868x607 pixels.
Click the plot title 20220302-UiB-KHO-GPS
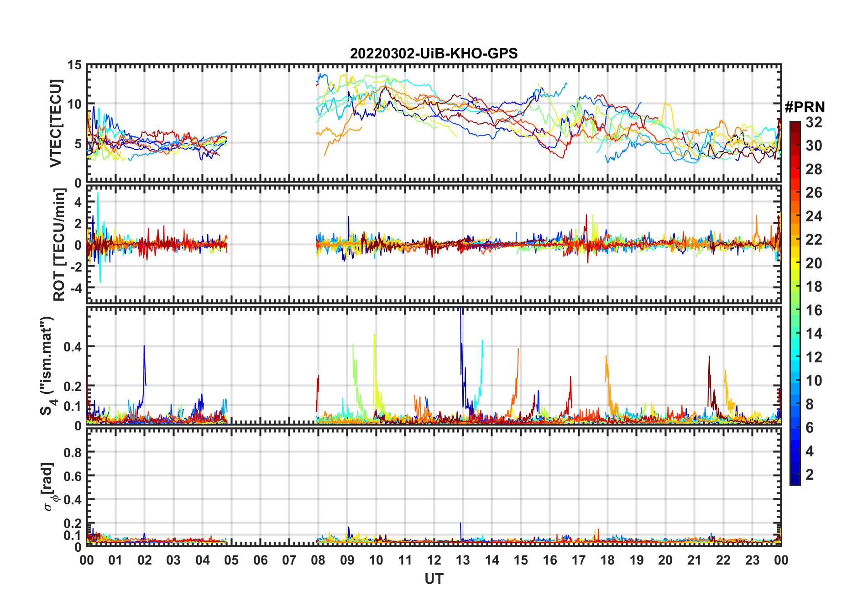[434, 53]
